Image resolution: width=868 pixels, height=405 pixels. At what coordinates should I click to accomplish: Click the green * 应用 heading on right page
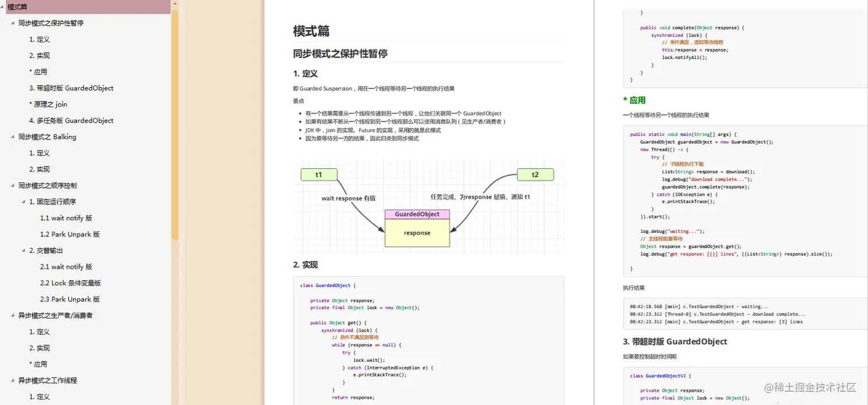click(x=634, y=100)
